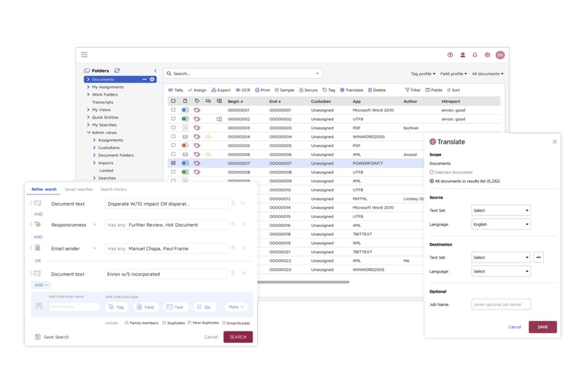This screenshot has width=588, height=392.
Task: Click Sample in the document toolbar
Action: 285,90
